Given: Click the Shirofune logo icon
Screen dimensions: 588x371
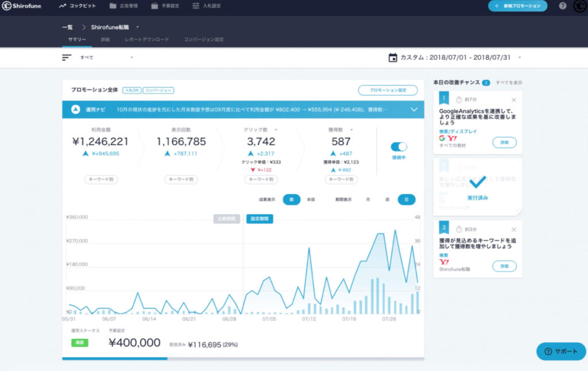Looking at the screenshot, I should [x=6, y=6].
